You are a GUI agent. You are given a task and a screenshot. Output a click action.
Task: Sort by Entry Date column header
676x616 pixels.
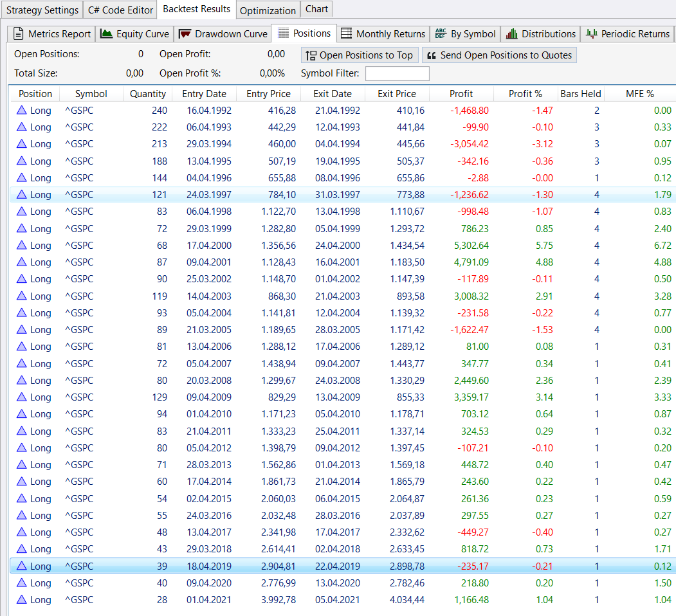pos(204,94)
